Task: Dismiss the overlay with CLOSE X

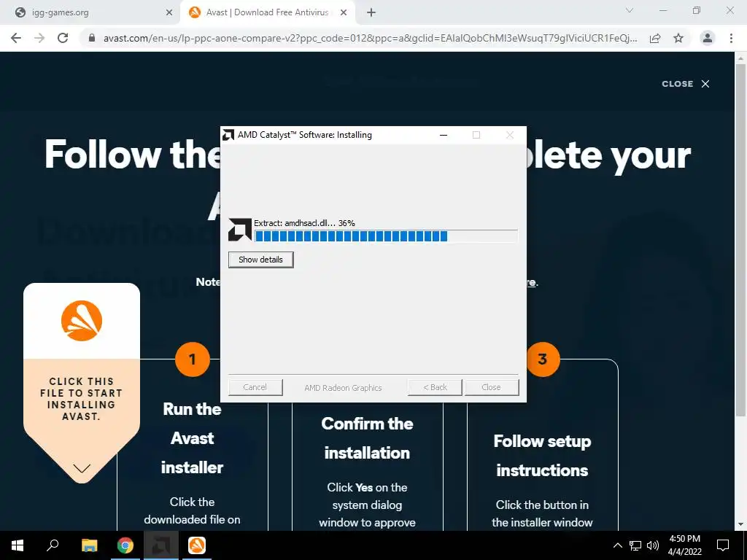Action: tap(686, 84)
